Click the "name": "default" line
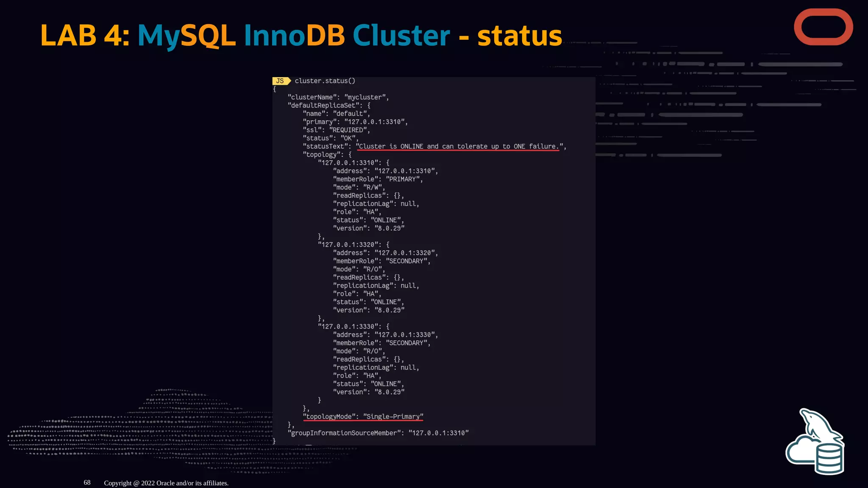 337,114
